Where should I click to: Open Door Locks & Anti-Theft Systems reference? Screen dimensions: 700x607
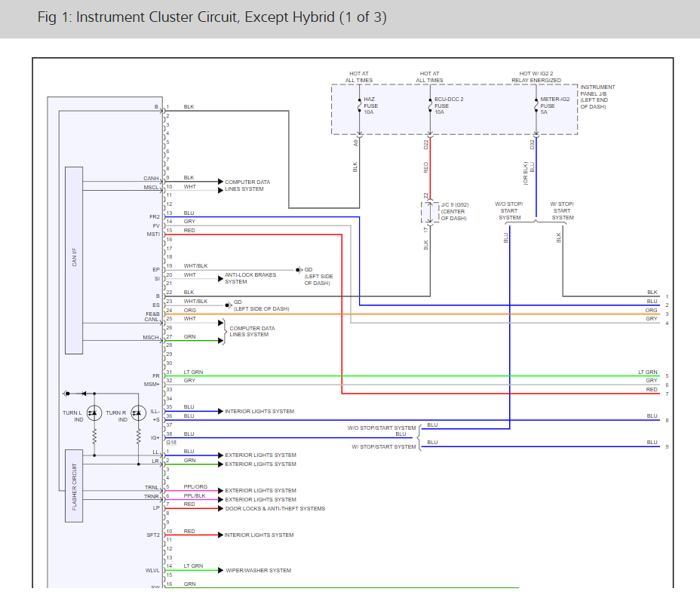[x=275, y=509]
